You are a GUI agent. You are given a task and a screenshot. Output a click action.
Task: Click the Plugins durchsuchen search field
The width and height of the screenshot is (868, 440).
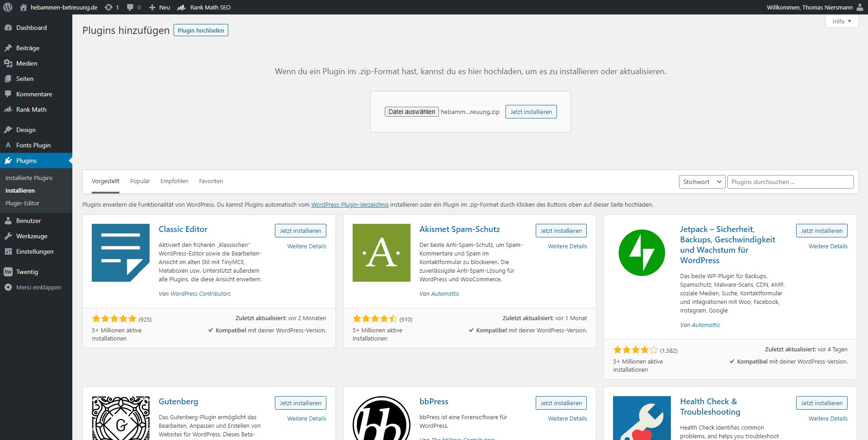pyautogui.click(x=790, y=182)
